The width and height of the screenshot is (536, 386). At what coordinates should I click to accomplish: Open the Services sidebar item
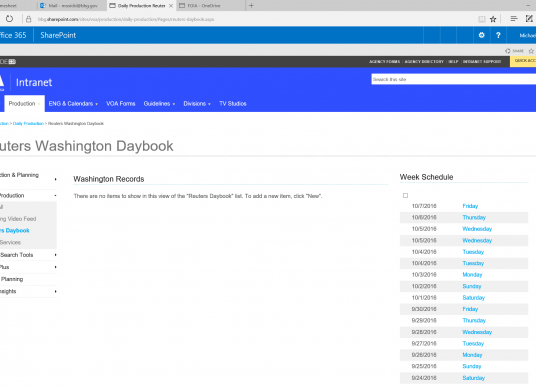[10, 242]
